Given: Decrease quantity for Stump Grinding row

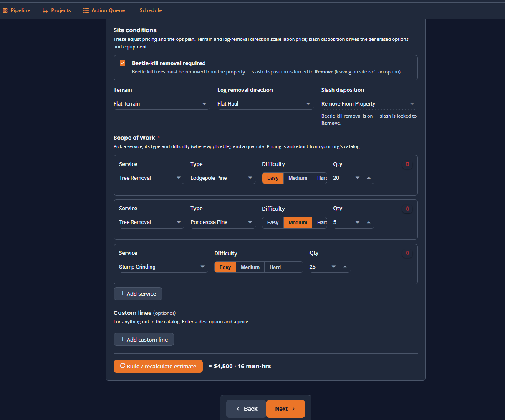Looking at the screenshot, I should 333,267.
